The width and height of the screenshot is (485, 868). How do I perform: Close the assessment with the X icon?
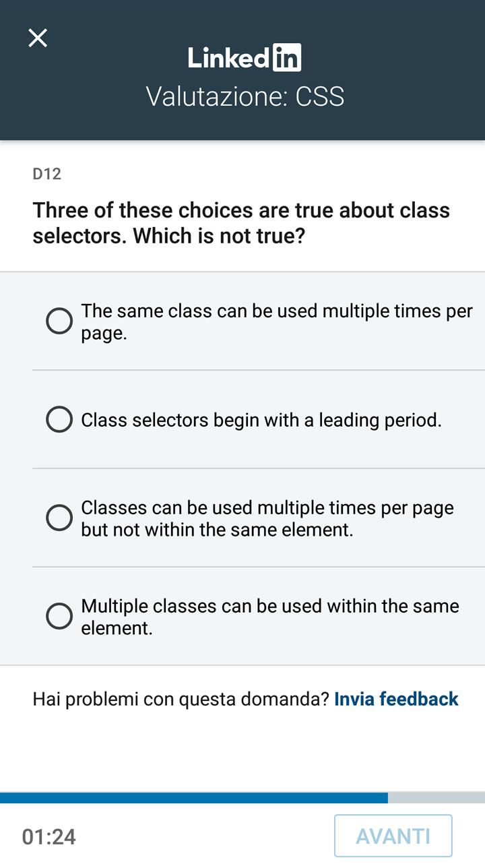pyautogui.click(x=38, y=38)
